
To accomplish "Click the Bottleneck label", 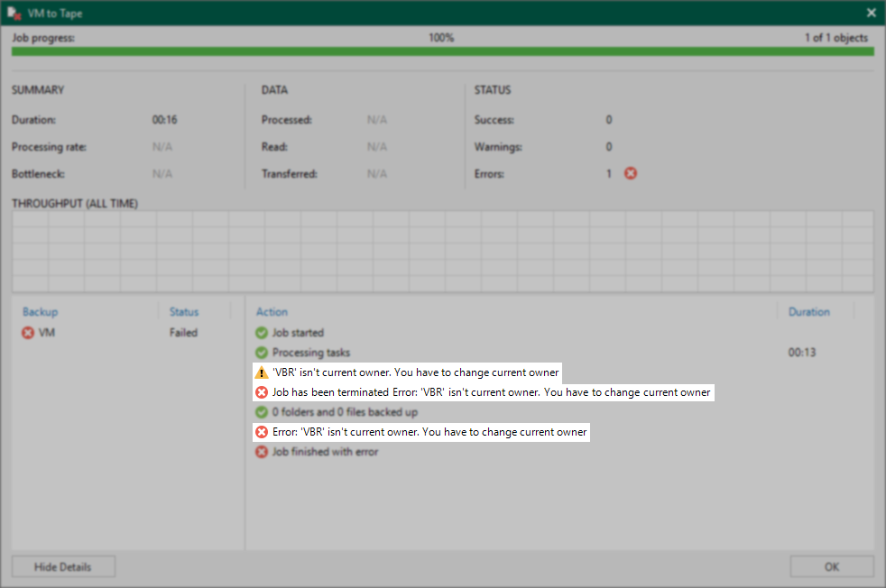I will coord(39,173).
